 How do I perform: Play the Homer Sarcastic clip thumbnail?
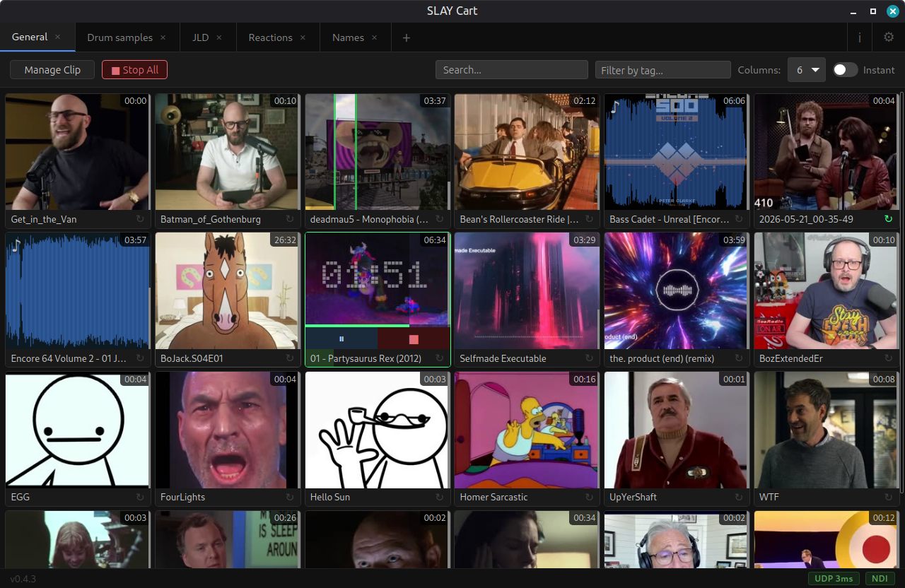tap(527, 430)
